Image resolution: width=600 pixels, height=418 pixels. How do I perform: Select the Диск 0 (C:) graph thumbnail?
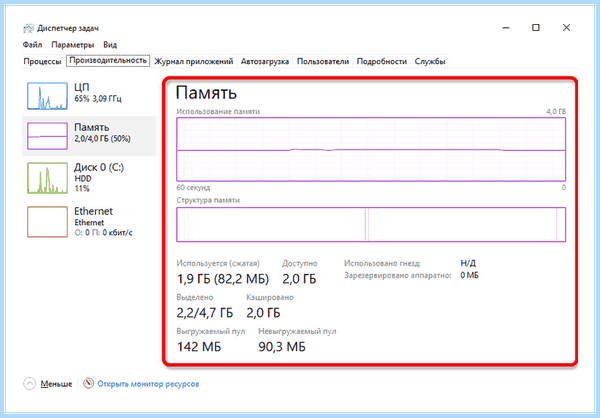click(x=47, y=178)
